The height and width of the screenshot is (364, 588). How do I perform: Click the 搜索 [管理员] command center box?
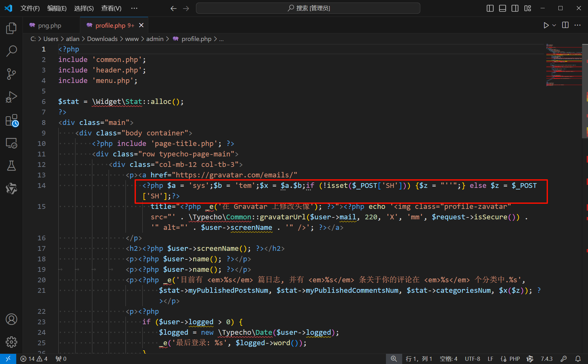click(x=308, y=8)
